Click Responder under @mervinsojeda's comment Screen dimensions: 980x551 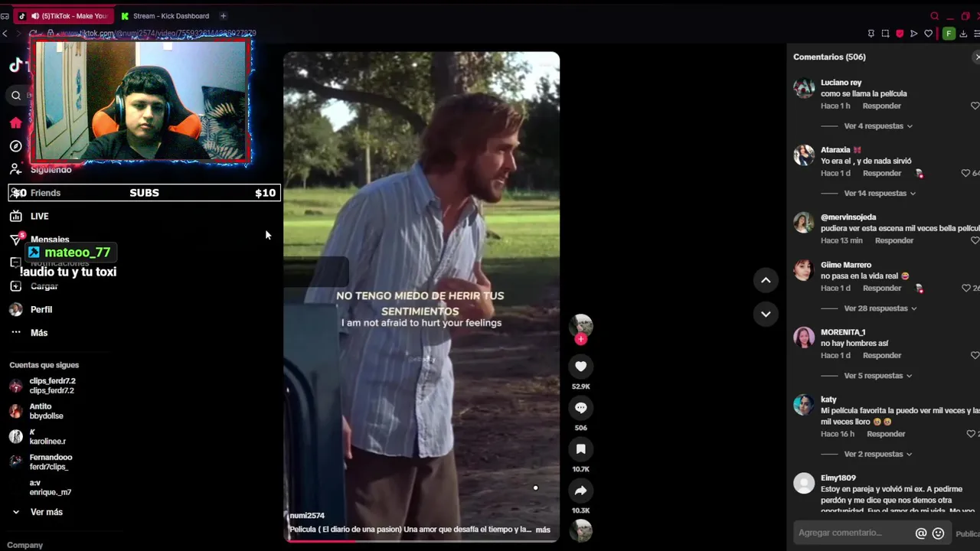pos(893,240)
